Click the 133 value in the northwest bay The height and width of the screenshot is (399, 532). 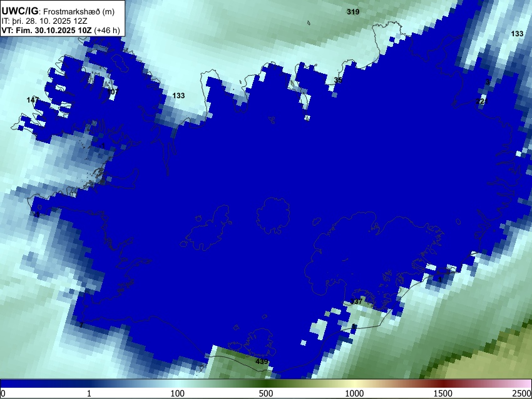(x=178, y=96)
